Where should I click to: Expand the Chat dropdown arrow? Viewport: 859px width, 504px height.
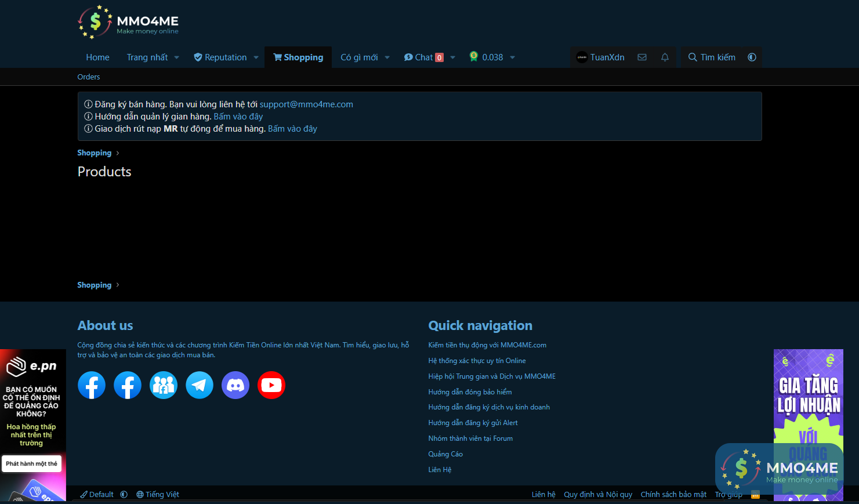pyautogui.click(x=453, y=57)
